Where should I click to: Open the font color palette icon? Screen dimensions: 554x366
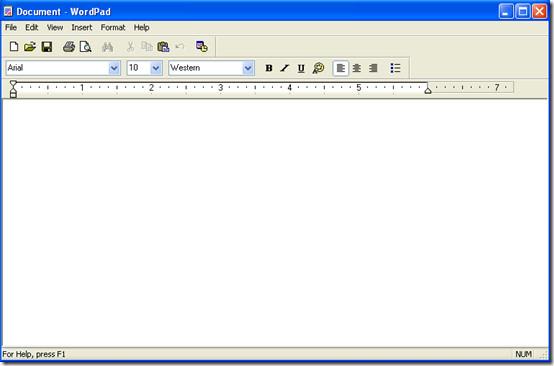pos(318,68)
